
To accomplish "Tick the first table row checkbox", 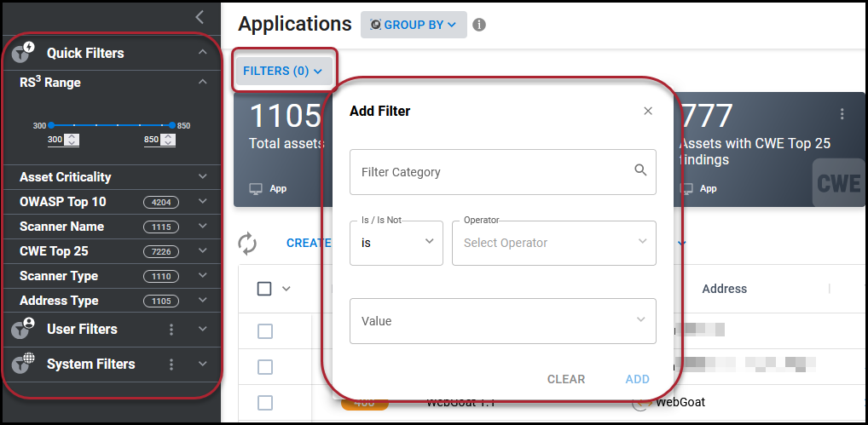I will tap(265, 331).
